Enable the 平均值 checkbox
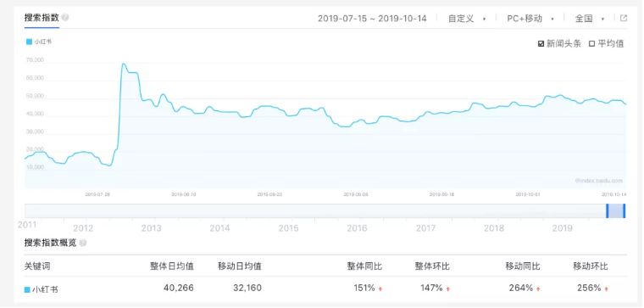This screenshot has width=644, height=308. tap(591, 44)
